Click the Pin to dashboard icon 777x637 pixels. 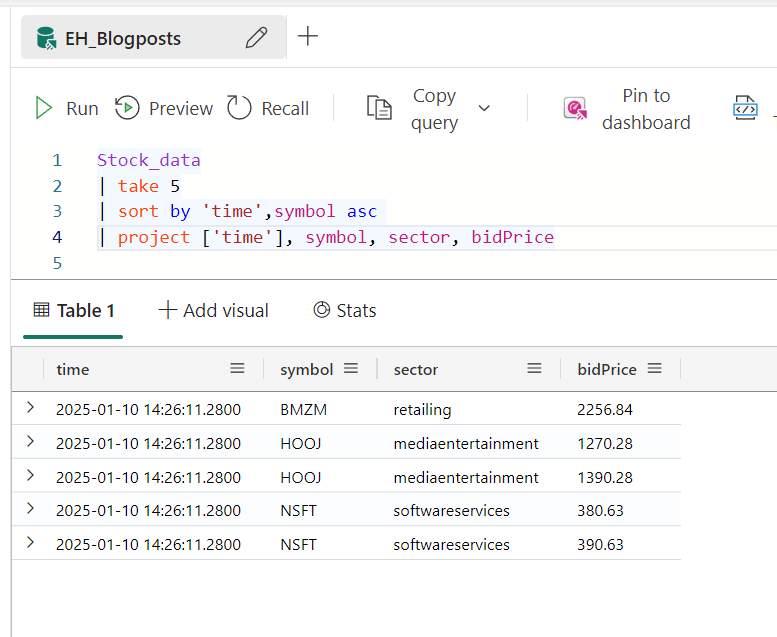[575, 108]
